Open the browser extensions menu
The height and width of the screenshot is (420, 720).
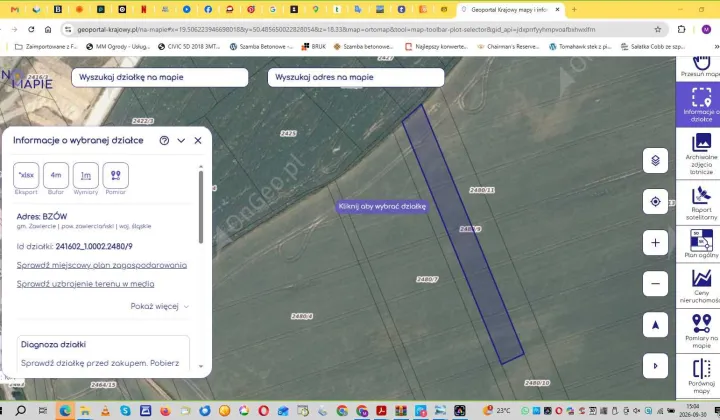click(681, 29)
